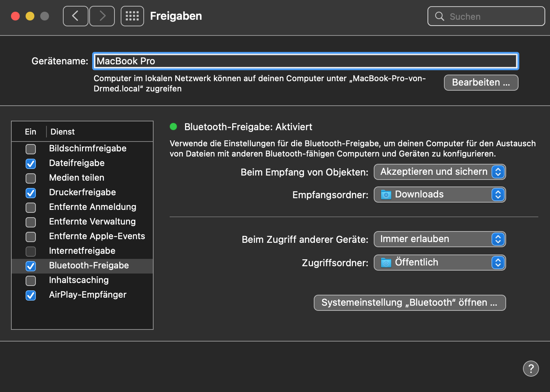Select the Inhaltscaching service row
Viewport: 550px width, 392px height.
pos(79,280)
